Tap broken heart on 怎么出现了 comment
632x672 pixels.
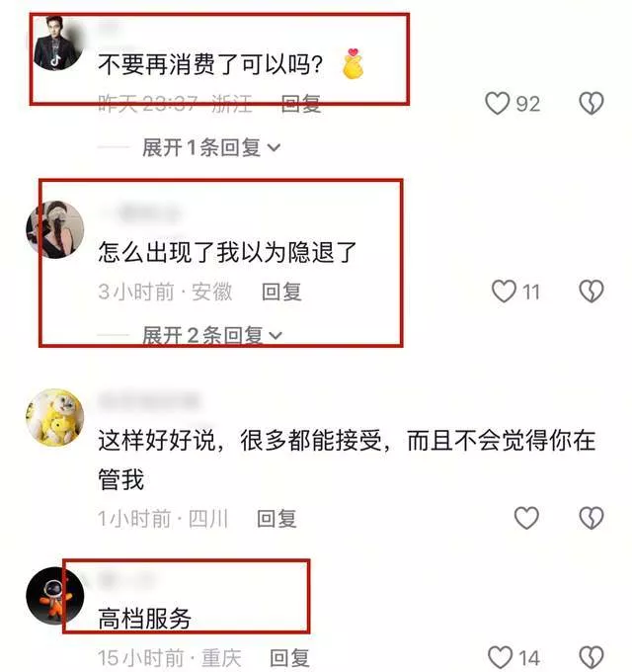tap(592, 292)
